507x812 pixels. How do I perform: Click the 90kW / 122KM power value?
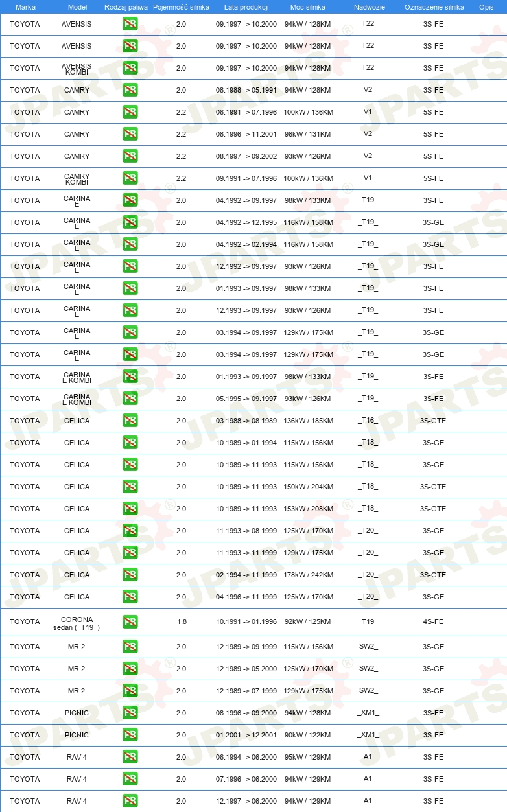coord(308,735)
